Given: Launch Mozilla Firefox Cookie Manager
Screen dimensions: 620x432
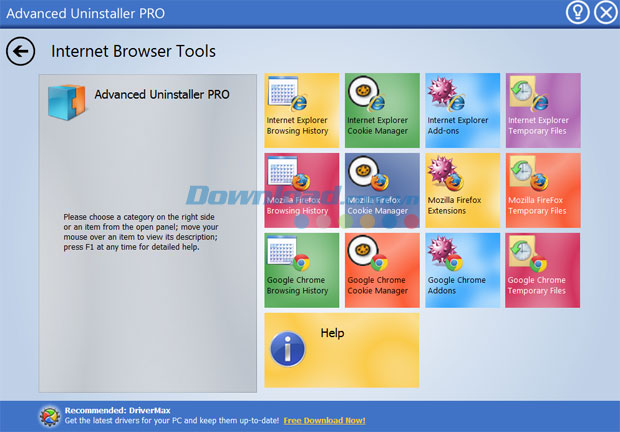Looking at the screenshot, I should pyautogui.click(x=382, y=191).
